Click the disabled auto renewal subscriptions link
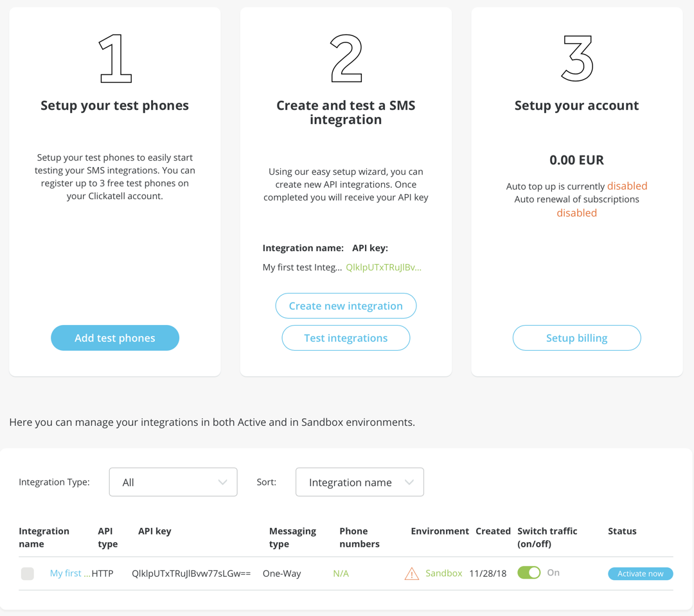Screen dimensions: 694x616 coord(576,213)
